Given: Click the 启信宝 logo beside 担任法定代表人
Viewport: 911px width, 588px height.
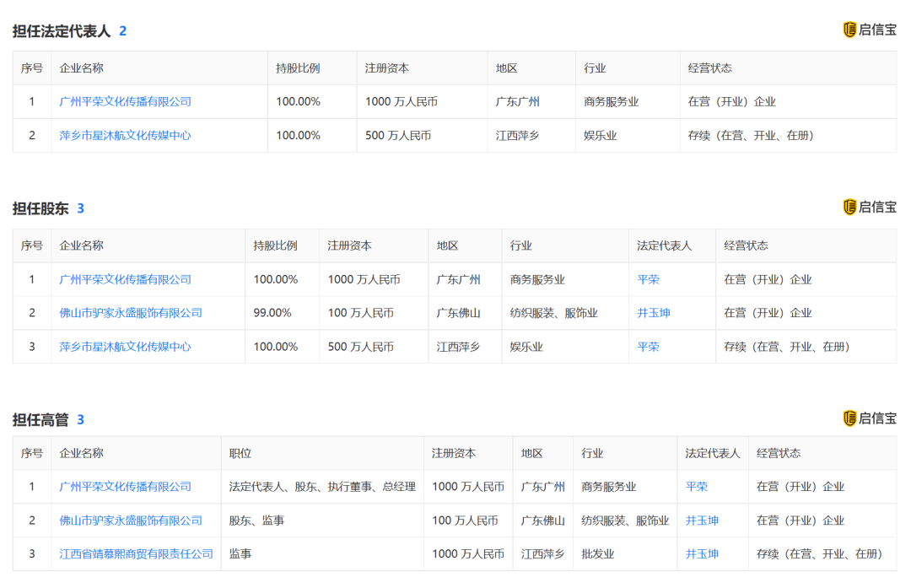Looking at the screenshot, I should [x=870, y=30].
